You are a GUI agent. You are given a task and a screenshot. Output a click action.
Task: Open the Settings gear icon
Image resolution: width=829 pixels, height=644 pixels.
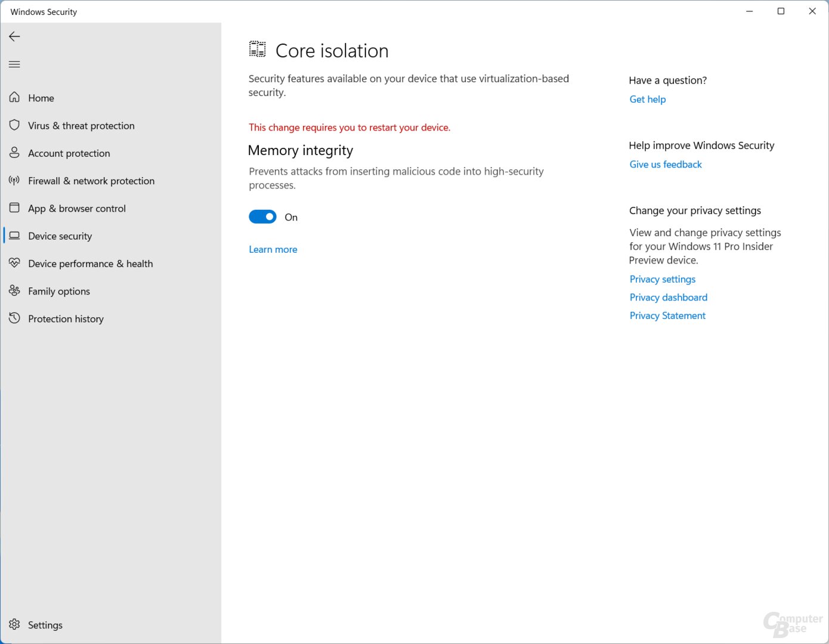(15, 624)
